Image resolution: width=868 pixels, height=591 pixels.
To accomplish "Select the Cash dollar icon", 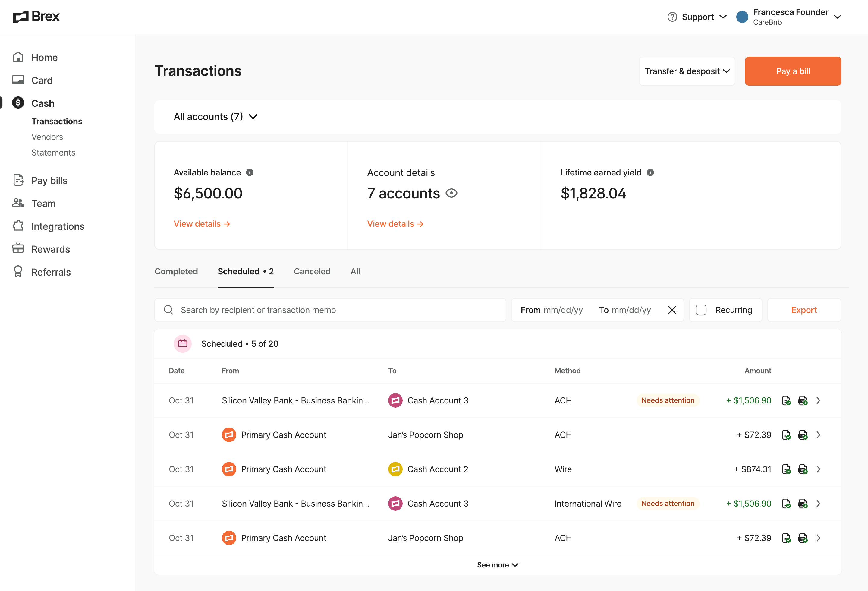I will coord(18,103).
